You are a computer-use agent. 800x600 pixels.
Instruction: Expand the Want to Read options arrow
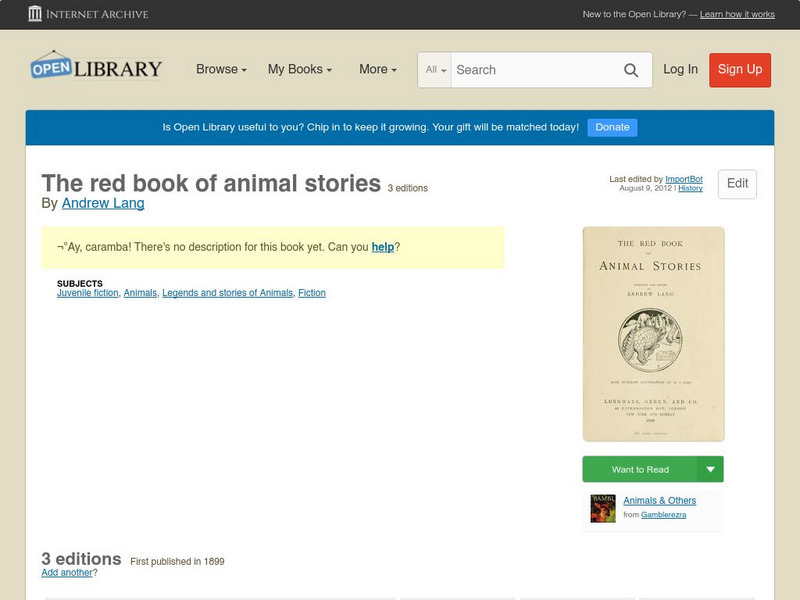710,469
